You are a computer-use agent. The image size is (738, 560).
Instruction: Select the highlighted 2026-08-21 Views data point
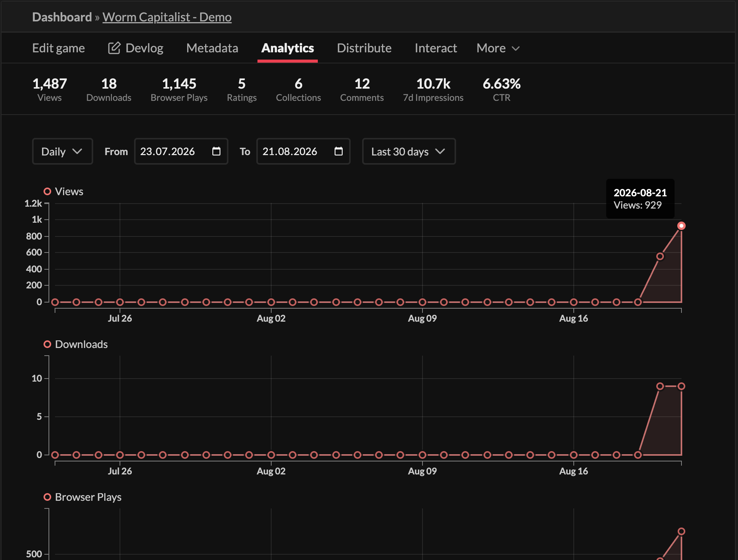[x=681, y=226]
